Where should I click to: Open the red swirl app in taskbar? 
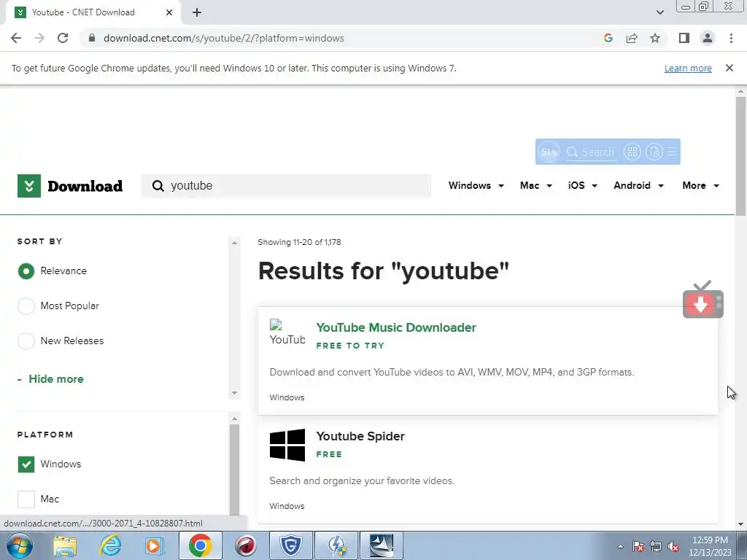click(x=246, y=545)
